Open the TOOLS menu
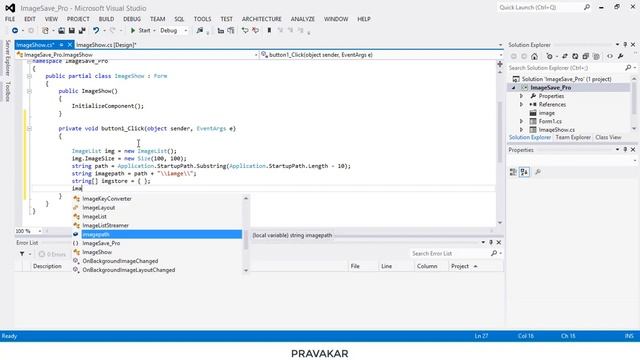The height and width of the screenshot is (360, 640). (x=202, y=19)
